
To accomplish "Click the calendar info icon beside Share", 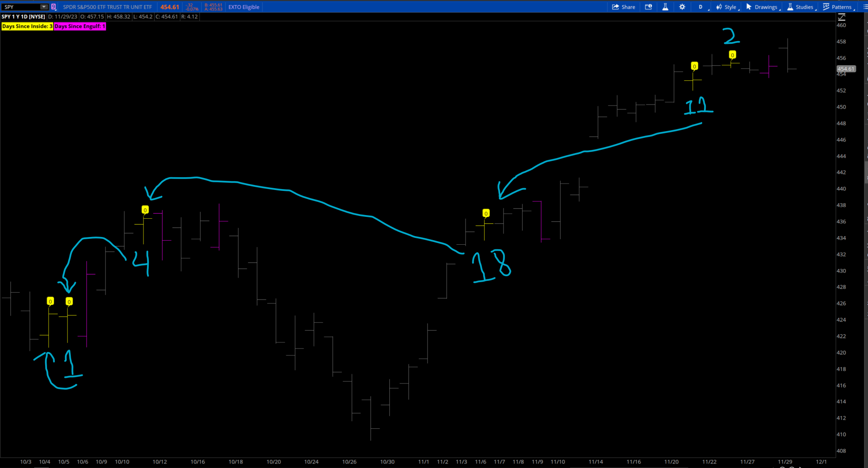I will [x=648, y=7].
